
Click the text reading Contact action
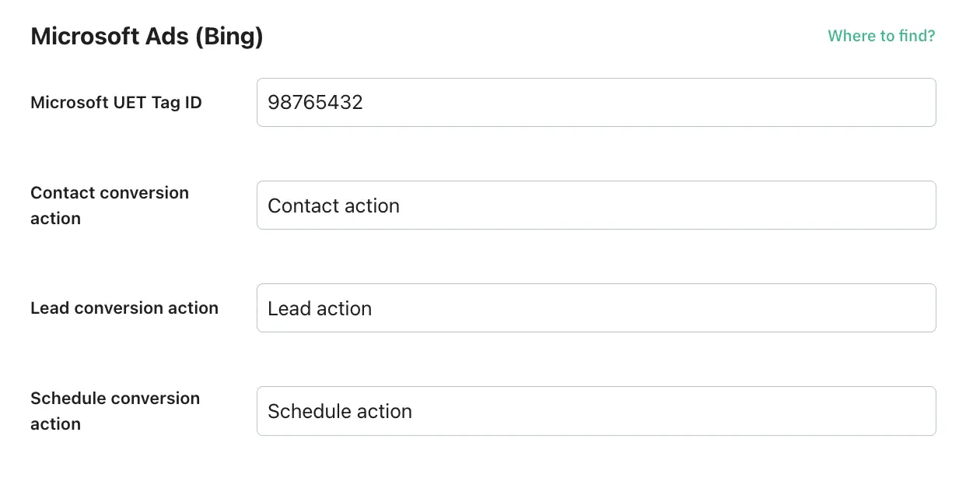(x=333, y=206)
